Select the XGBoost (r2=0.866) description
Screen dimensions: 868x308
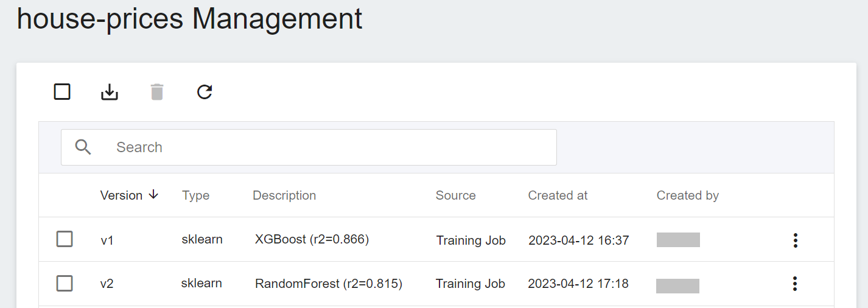coord(312,239)
